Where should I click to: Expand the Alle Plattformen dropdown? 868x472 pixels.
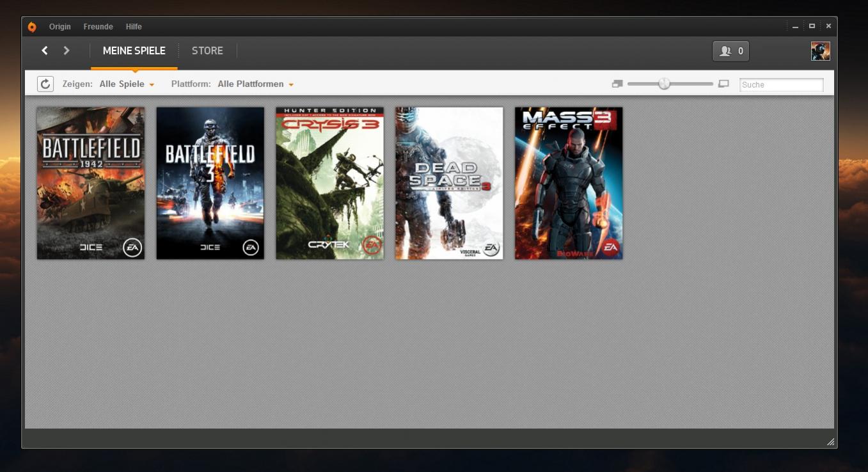(256, 84)
